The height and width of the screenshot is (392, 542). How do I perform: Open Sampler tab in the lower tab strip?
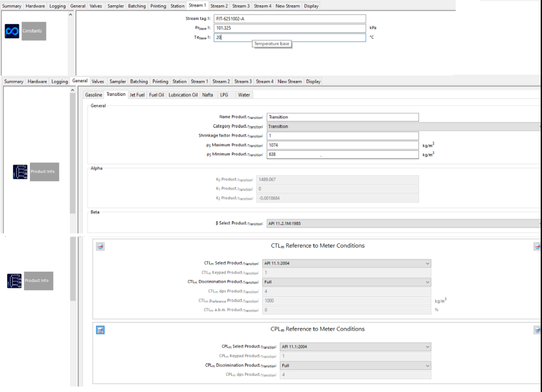pos(118,82)
